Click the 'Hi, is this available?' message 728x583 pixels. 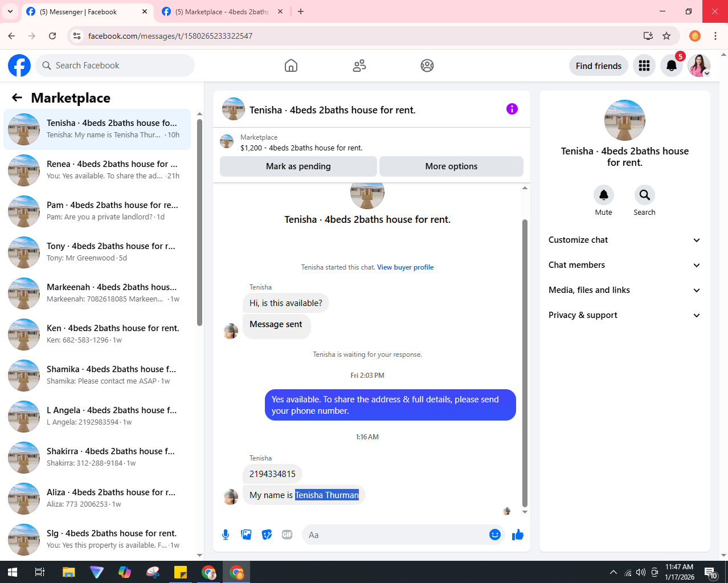tap(286, 303)
